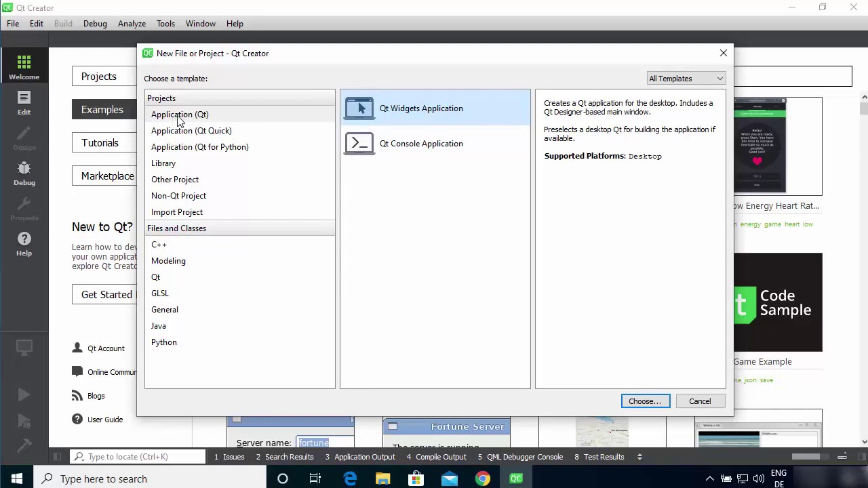Open Help menu in menu bar

[x=235, y=24]
